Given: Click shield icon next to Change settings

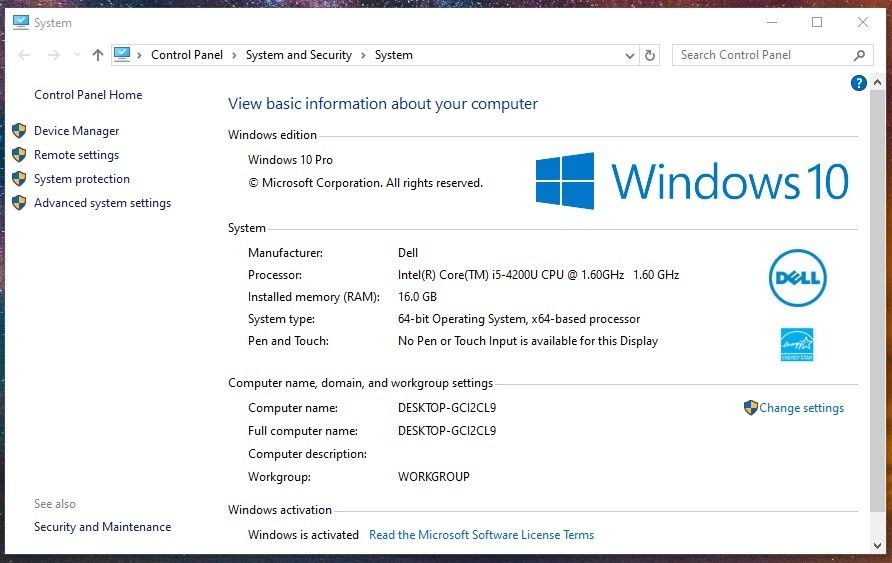Looking at the screenshot, I should pos(751,407).
